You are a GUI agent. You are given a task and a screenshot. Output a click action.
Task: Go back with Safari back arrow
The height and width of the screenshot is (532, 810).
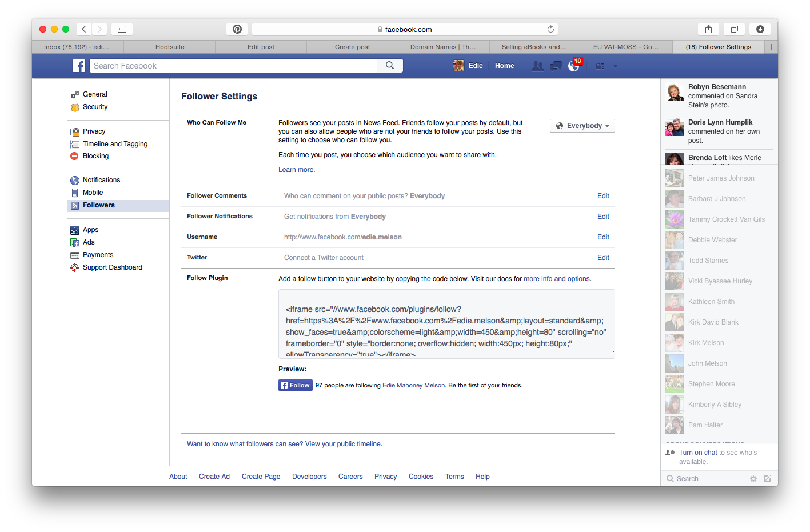84,29
